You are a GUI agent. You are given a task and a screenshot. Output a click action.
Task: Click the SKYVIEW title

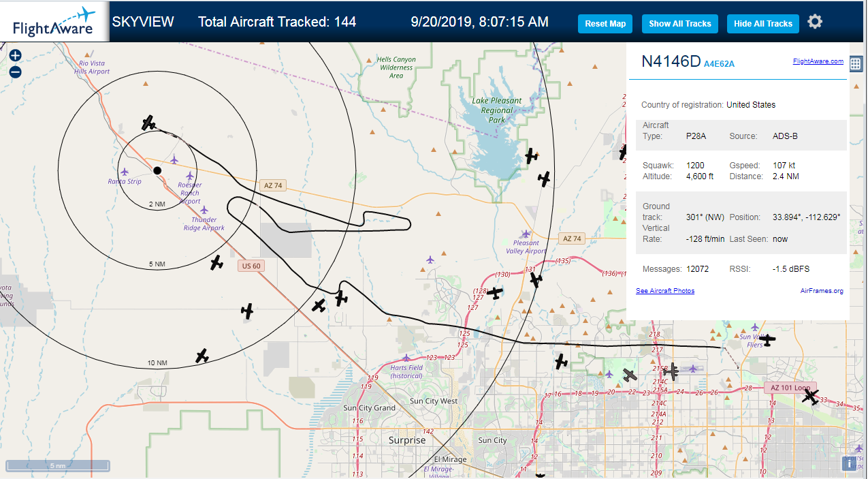[x=143, y=22]
